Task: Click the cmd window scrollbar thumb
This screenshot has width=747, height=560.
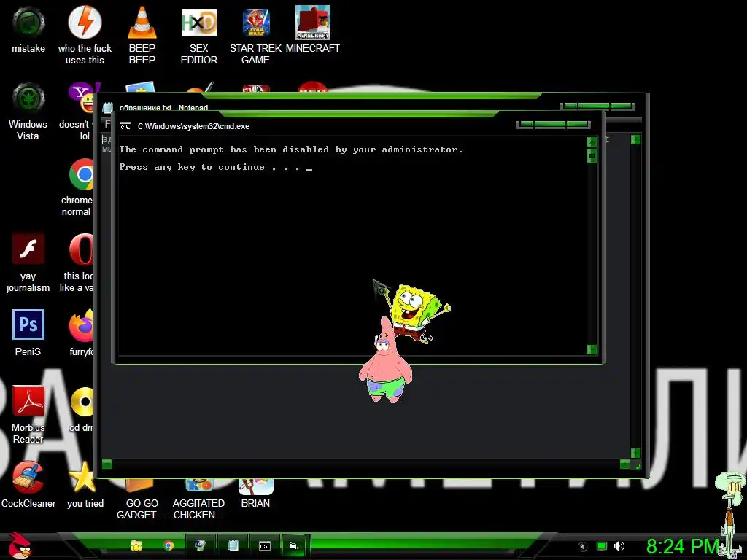Action: (592, 156)
